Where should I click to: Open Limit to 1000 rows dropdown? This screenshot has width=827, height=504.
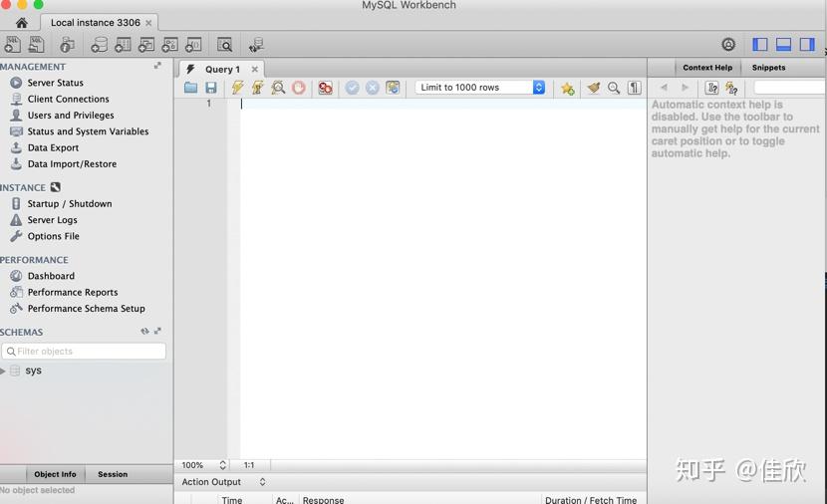click(x=480, y=88)
